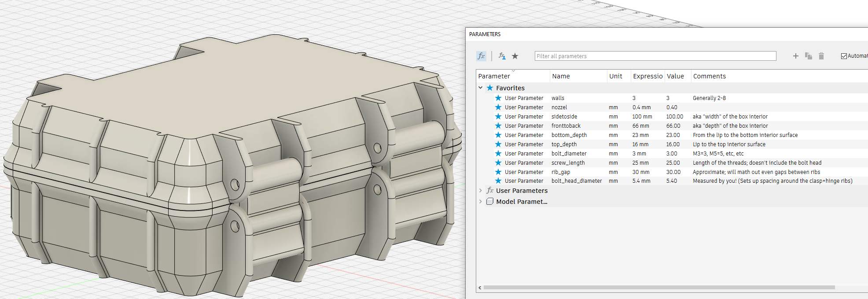Click in the Filter all parameters field
The width and height of the screenshot is (868, 299).
click(x=655, y=56)
